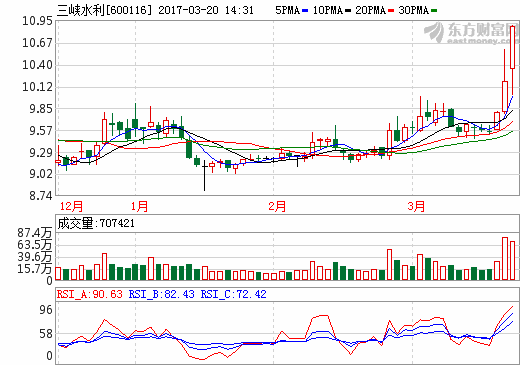Click the 9.57 price axis label
This screenshot has height=365, width=520.
click(x=41, y=131)
